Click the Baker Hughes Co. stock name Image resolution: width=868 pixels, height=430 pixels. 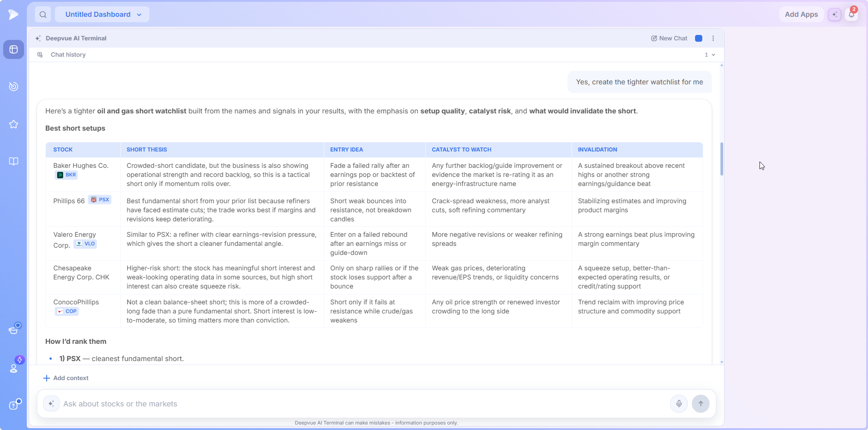[x=81, y=166]
